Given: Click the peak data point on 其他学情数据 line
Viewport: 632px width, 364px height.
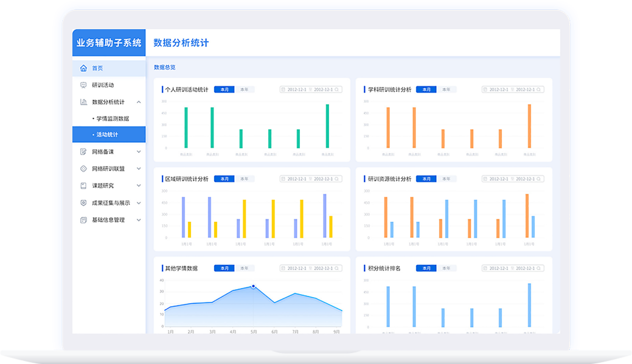Looking at the screenshot, I should tap(253, 286).
